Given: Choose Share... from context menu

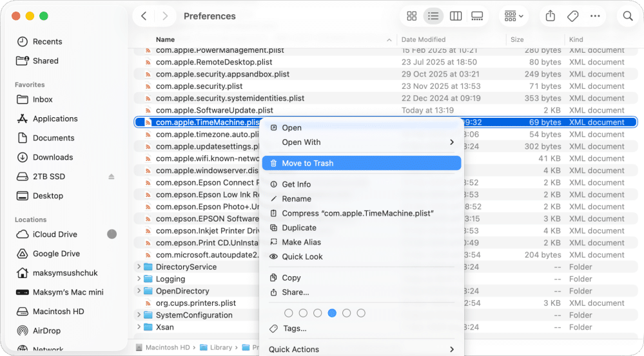Looking at the screenshot, I should (x=362, y=292).
